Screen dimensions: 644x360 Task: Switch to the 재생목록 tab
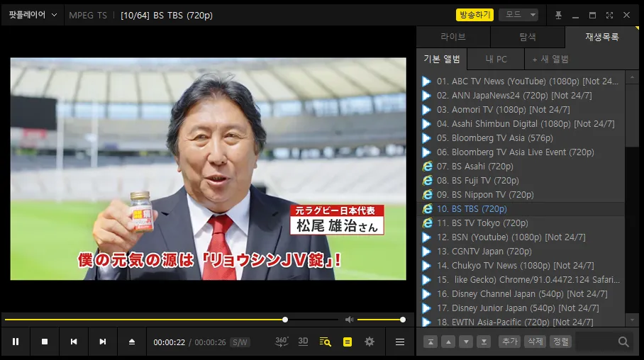coord(601,37)
